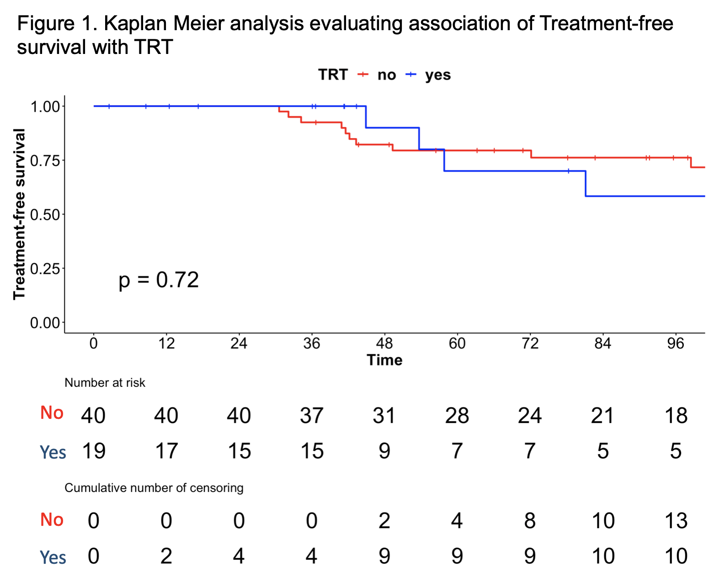Click the value 13 in the censoring table

pos(676,521)
